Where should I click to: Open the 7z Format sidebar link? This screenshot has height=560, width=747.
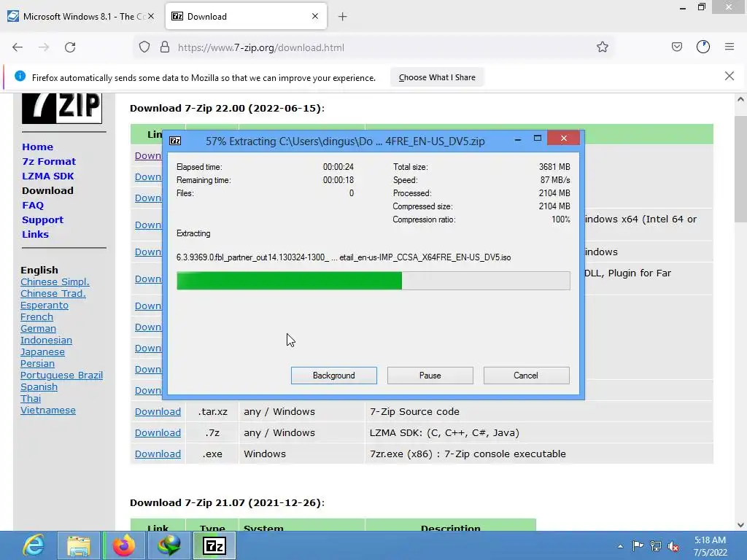(49, 161)
